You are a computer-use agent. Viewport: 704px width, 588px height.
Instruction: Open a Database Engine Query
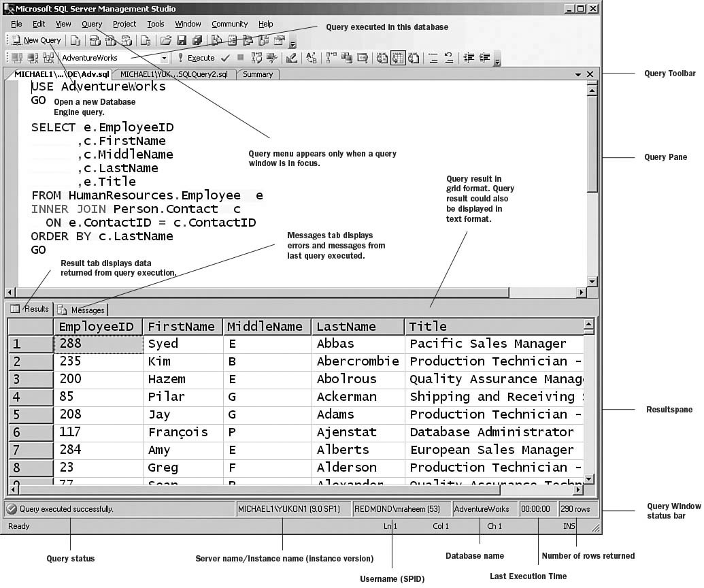[76, 40]
